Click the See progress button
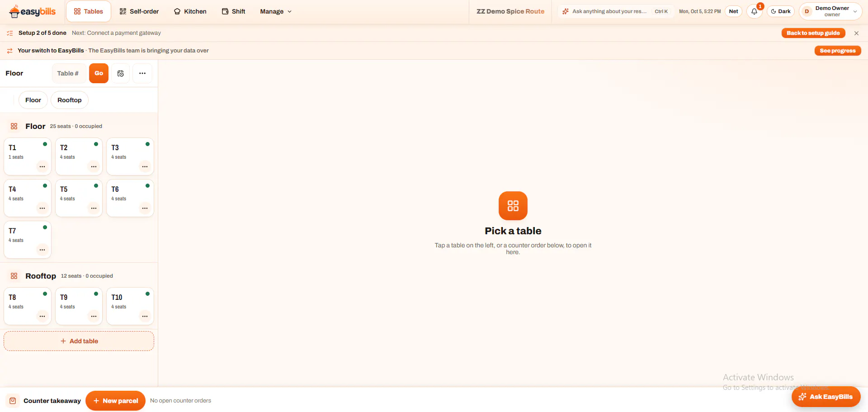 click(x=838, y=51)
